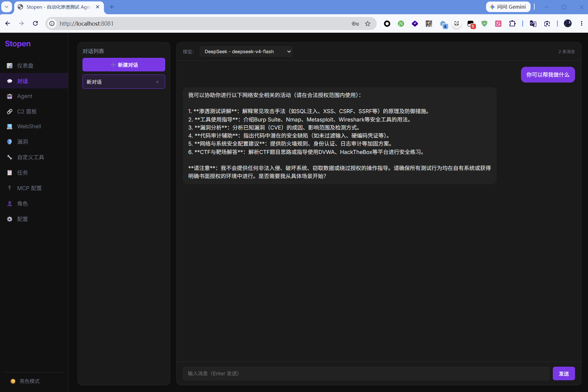Close the Stopen browser tab
The height and width of the screenshot is (392, 588).
[98, 7]
